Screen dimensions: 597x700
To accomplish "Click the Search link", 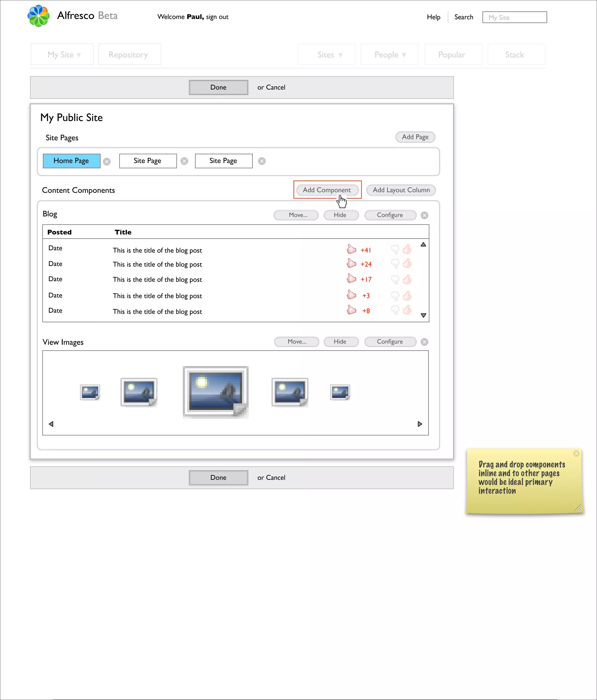I will (463, 17).
